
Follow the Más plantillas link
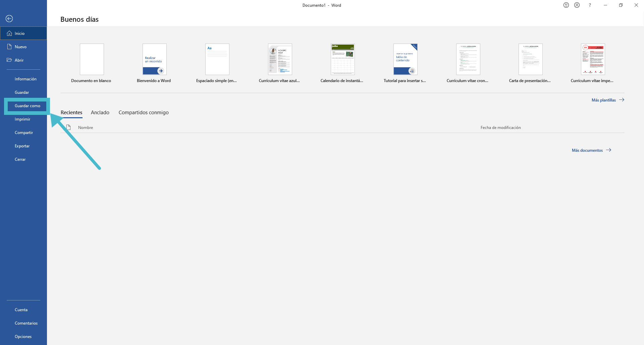click(608, 100)
